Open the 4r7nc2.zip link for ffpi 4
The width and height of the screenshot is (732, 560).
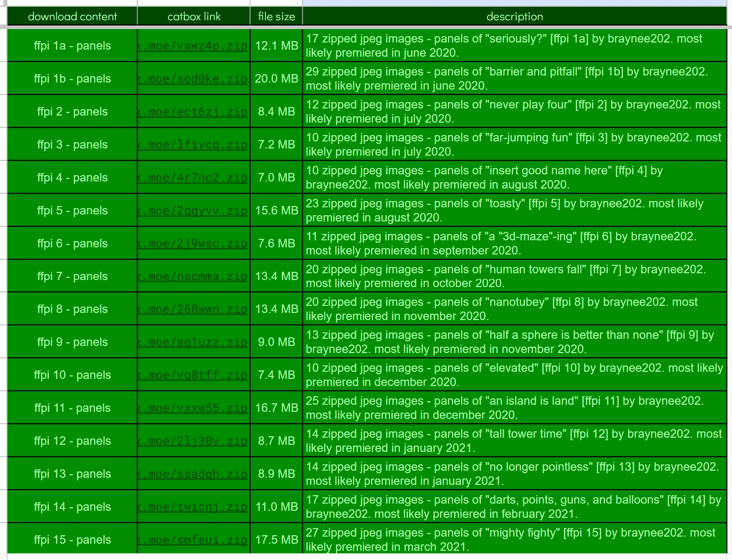tap(194, 177)
